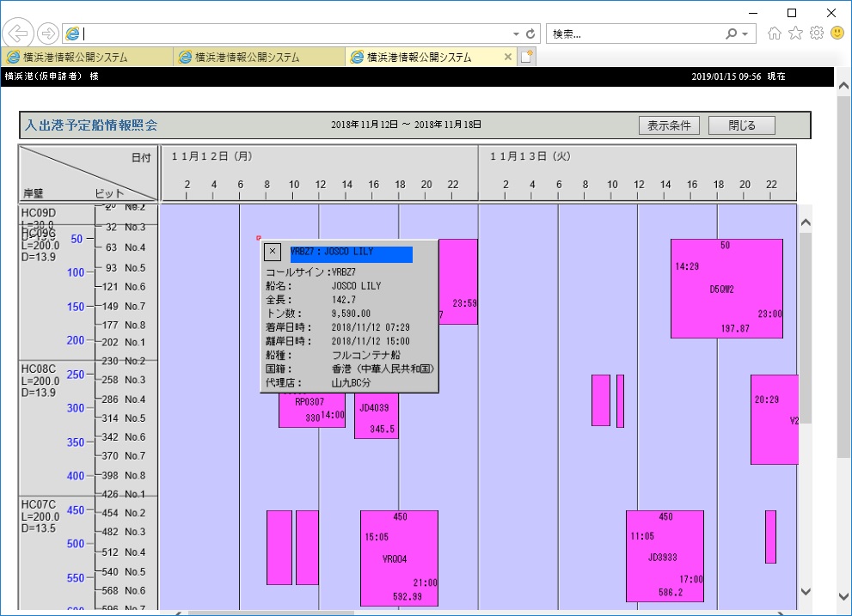852x616 pixels.
Task: Click the 表示条件 button
Action: [669, 125]
